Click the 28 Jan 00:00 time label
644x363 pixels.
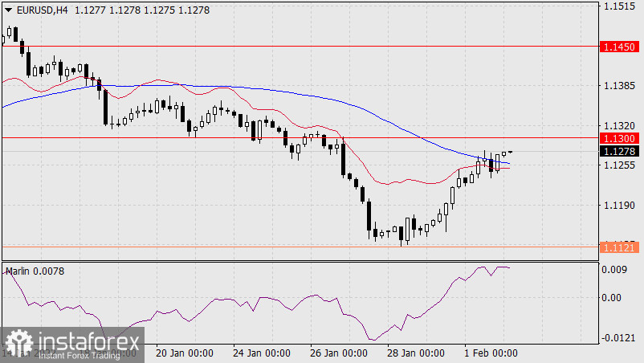[x=417, y=353]
